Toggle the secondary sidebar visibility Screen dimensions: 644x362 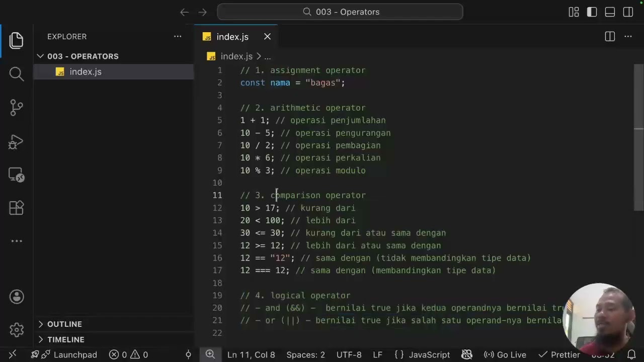pos(628,12)
